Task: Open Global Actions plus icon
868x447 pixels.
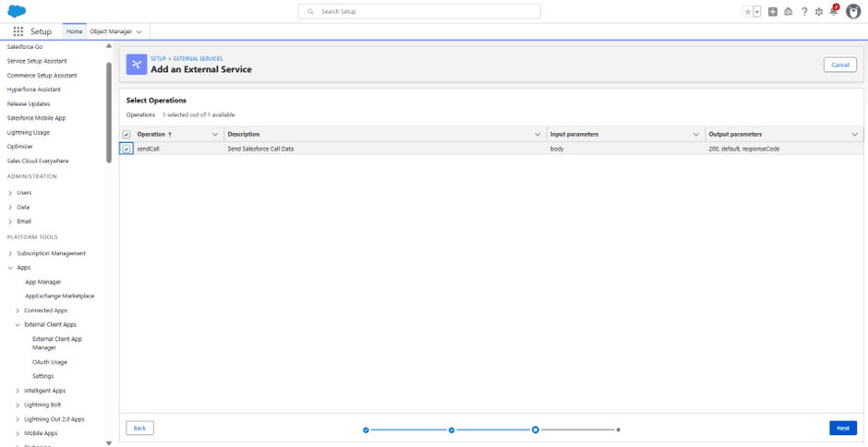Action: 773,12
